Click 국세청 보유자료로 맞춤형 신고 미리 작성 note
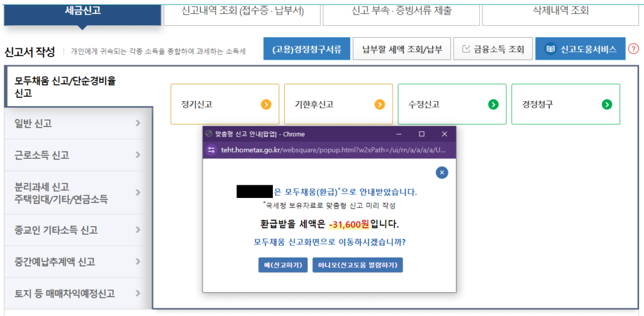Image resolution: width=644 pixels, height=316 pixels. [x=330, y=205]
